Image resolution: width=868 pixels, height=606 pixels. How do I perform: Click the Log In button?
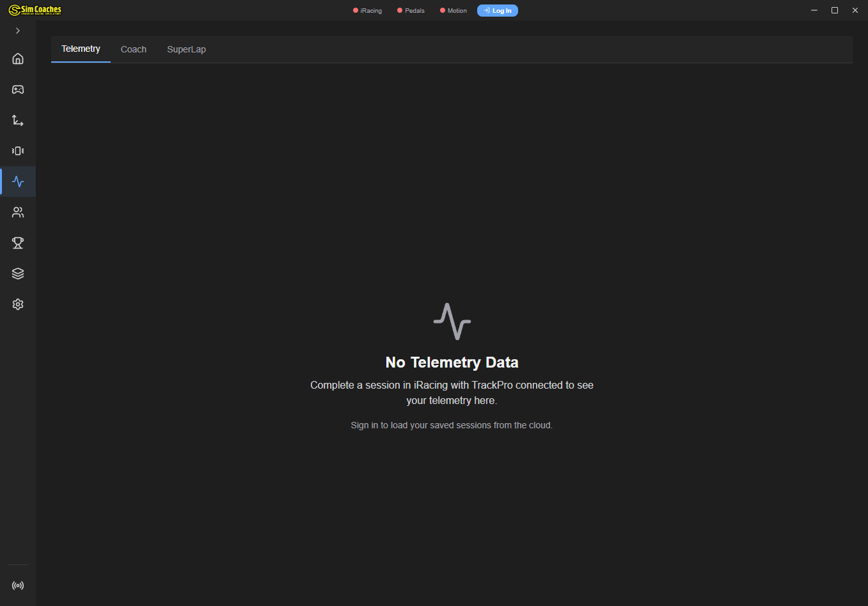(497, 10)
